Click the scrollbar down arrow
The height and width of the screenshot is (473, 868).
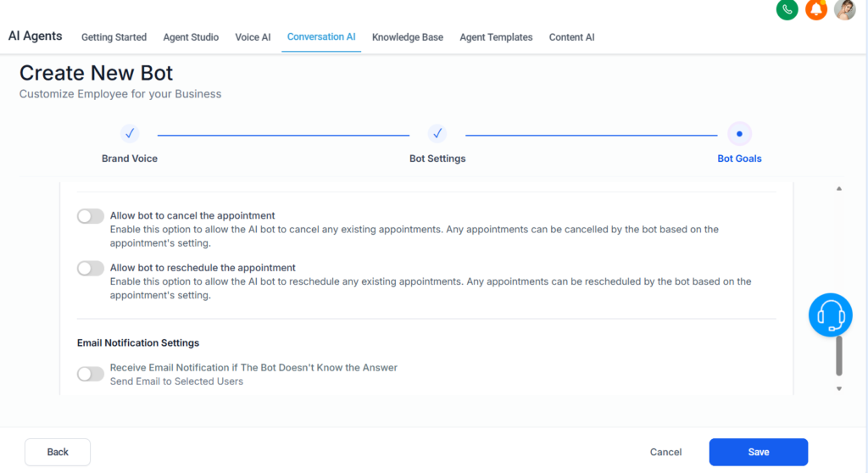coord(839,388)
